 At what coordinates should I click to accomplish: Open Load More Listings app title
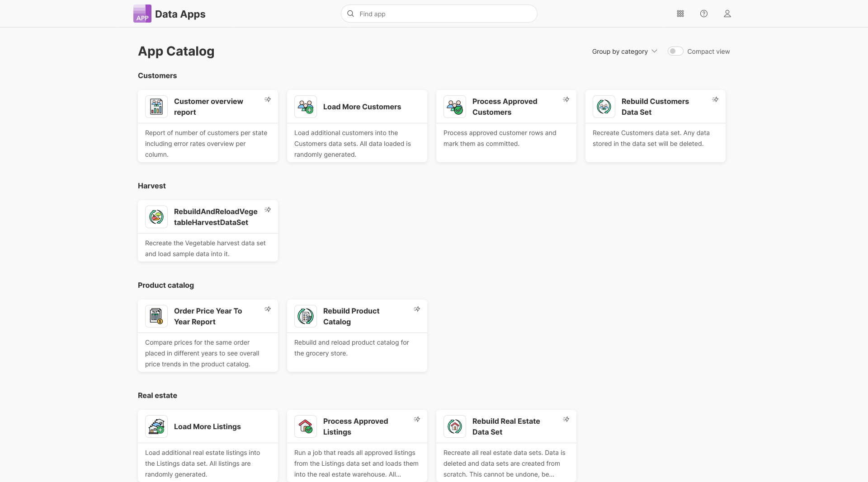pyautogui.click(x=208, y=426)
